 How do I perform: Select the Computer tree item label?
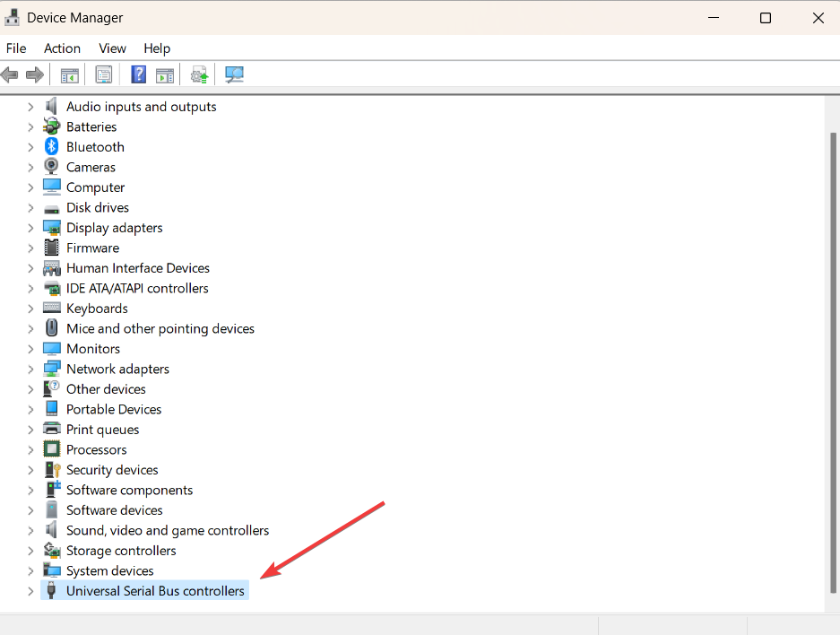point(95,187)
